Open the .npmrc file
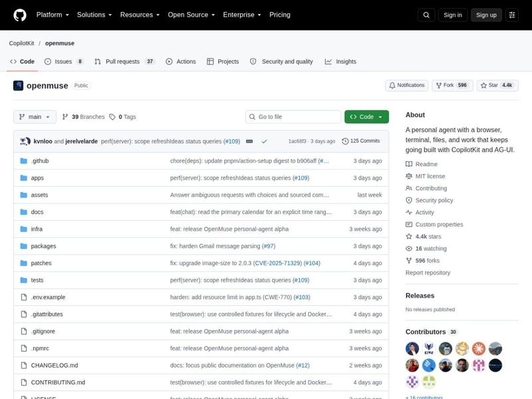This screenshot has width=532, height=399. [40, 348]
